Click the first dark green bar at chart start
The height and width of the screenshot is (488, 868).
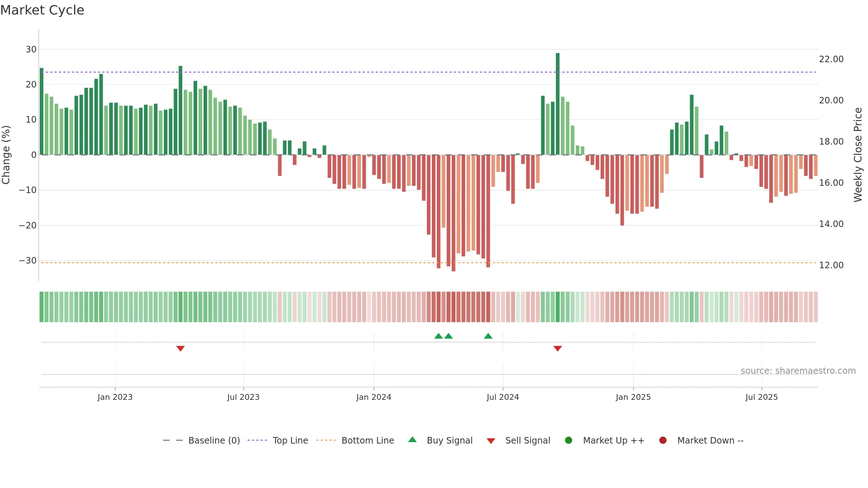point(42,111)
